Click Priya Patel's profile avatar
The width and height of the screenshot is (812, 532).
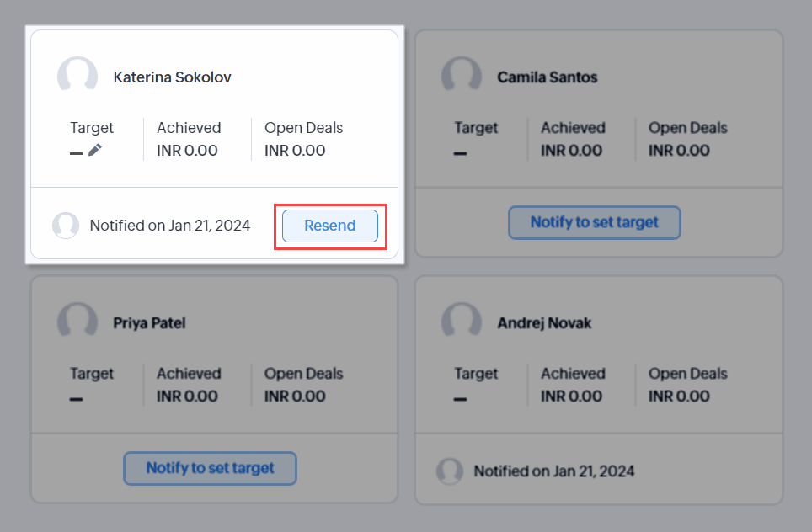(77, 322)
